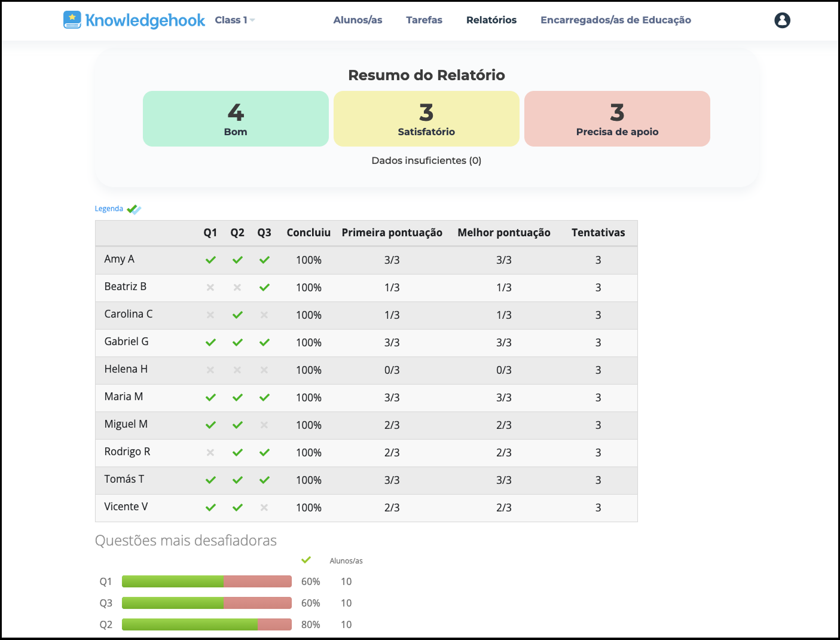Select student name Gabriel G

coord(127,342)
